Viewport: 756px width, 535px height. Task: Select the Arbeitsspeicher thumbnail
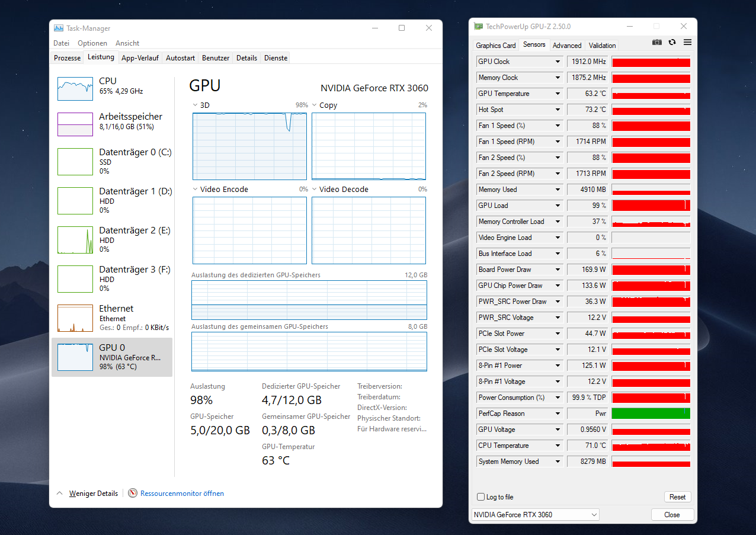[x=75, y=124]
